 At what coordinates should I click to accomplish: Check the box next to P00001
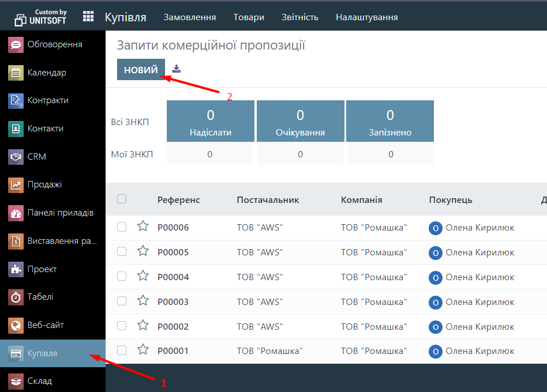tap(122, 350)
